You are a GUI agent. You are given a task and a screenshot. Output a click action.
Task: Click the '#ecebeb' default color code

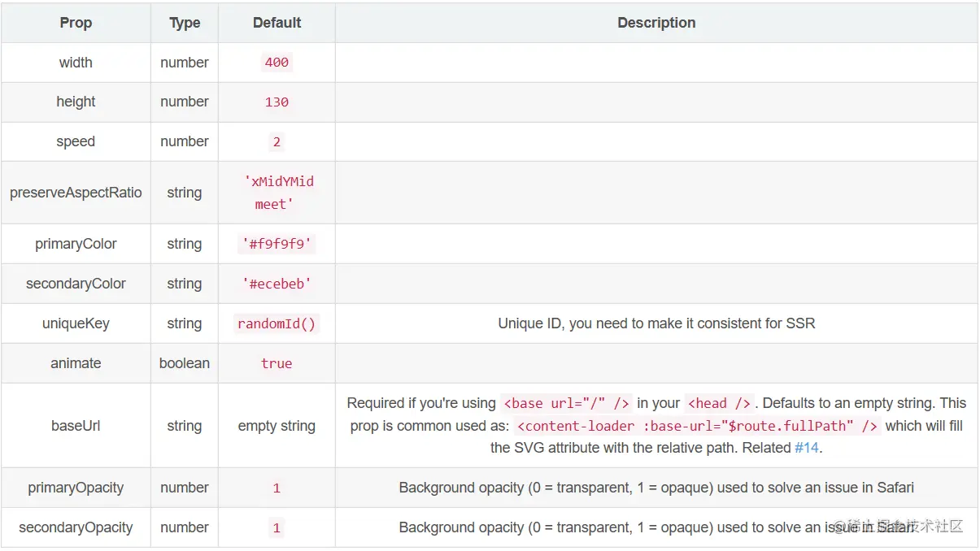click(x=277, y=284)
